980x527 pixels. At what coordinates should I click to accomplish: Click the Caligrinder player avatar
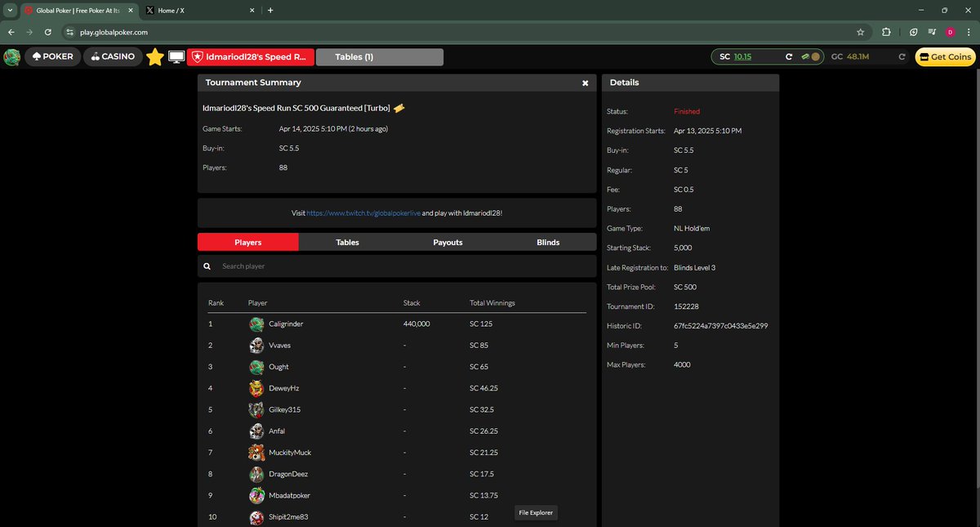[x=256, y=324]
